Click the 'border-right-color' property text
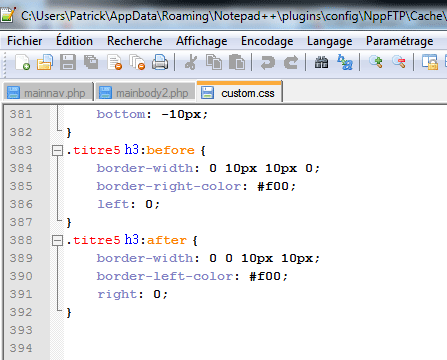This screenshot has width=447, height=360. 169,186
